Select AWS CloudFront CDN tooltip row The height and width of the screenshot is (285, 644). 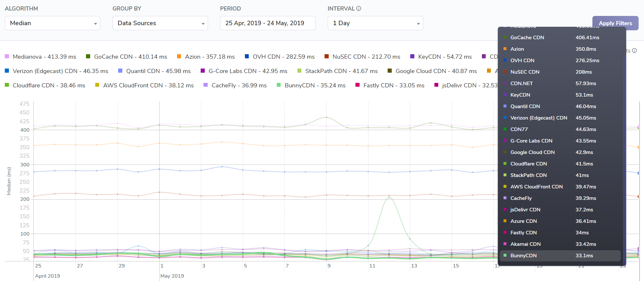560,187
